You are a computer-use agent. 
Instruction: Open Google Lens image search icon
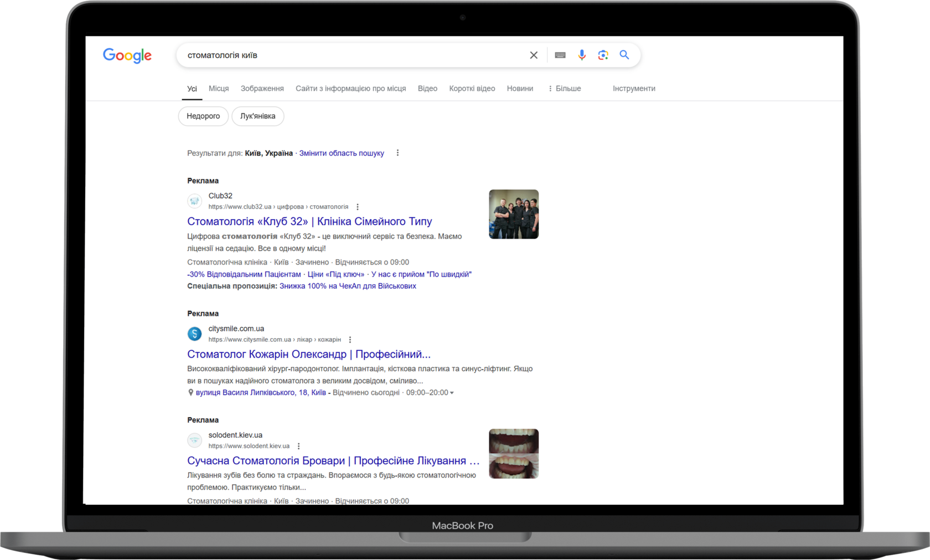(x=603, y=55)
